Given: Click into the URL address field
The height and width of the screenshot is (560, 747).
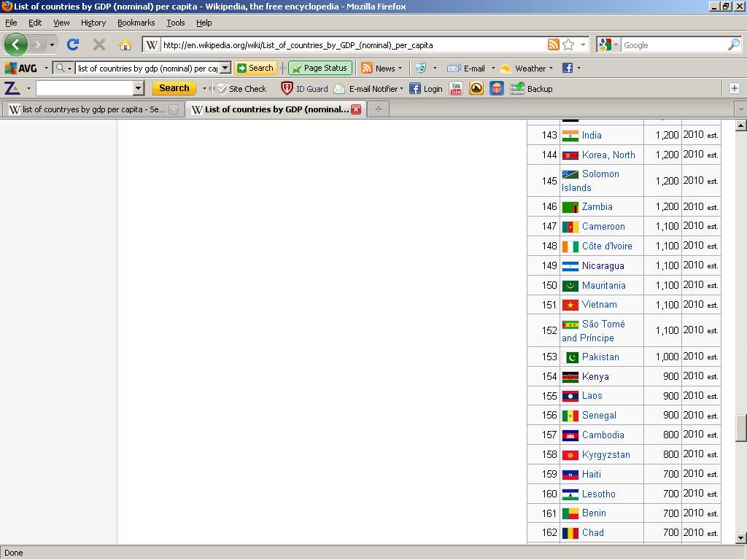Looking at the screenshot, I should 350,45.
